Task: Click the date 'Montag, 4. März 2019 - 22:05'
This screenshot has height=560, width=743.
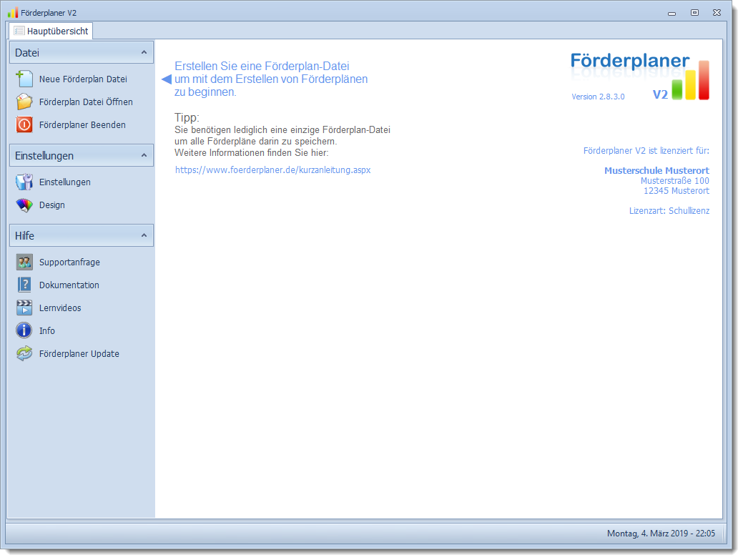Action: click(661, 534)
